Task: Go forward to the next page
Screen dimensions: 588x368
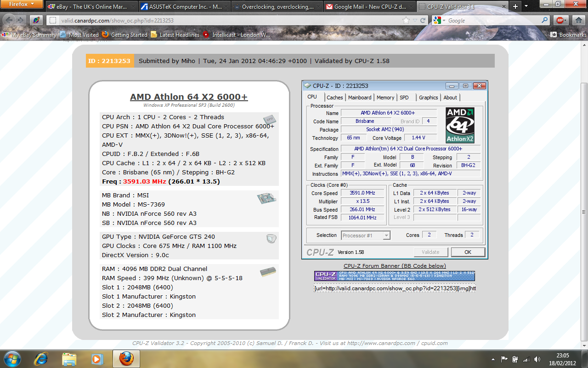Action: (21, 20)
